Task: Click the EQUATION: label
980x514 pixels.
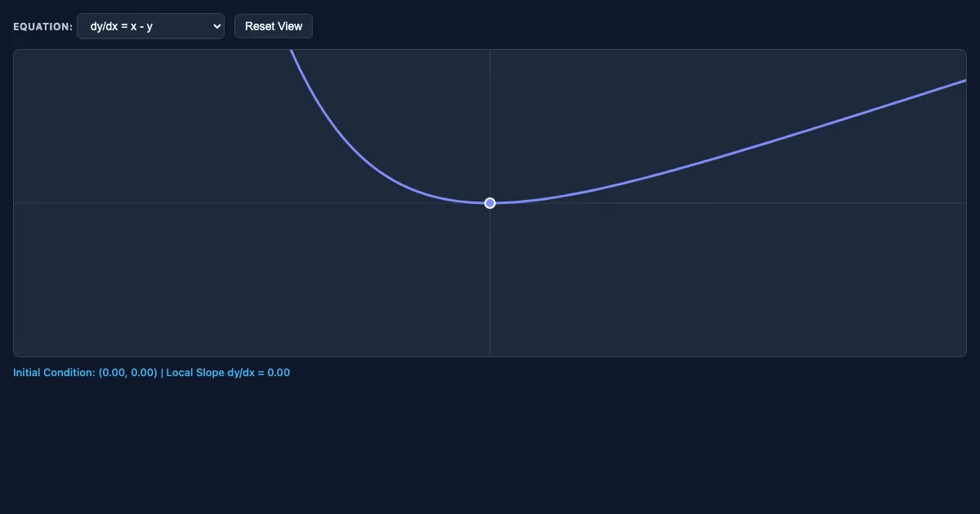Action: point(42,27)
